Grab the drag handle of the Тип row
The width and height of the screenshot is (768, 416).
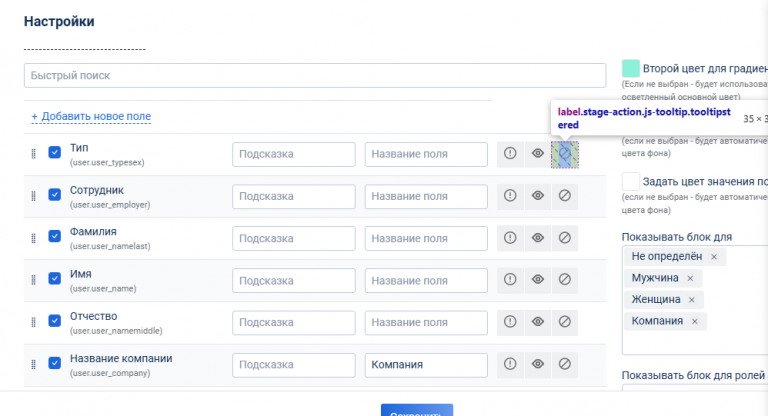point(33,154)
